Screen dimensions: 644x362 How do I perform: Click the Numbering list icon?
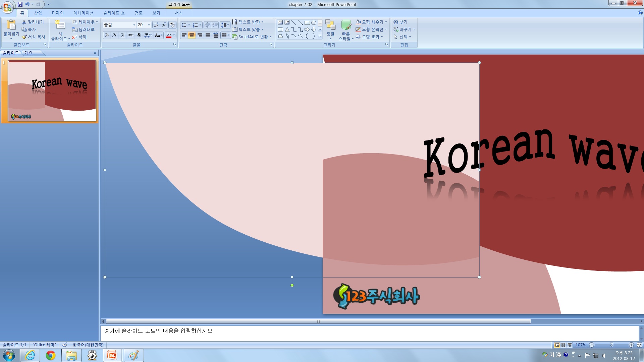click(195, 25)
